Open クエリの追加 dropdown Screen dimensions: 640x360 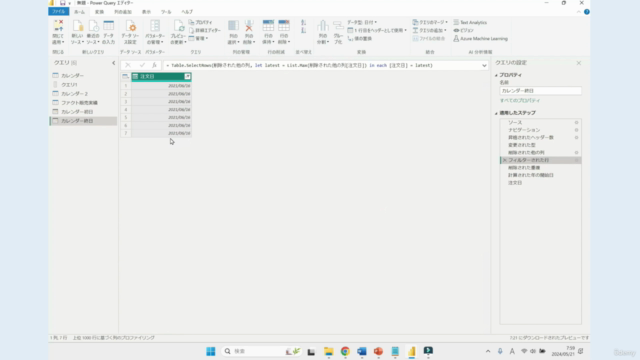(429, 30)
